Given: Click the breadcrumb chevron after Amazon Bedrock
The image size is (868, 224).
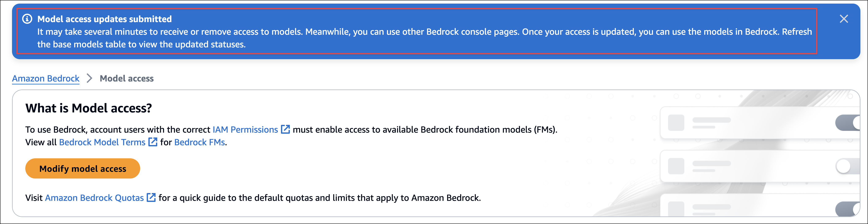Looking at the screenshot, I should (89, 78).
